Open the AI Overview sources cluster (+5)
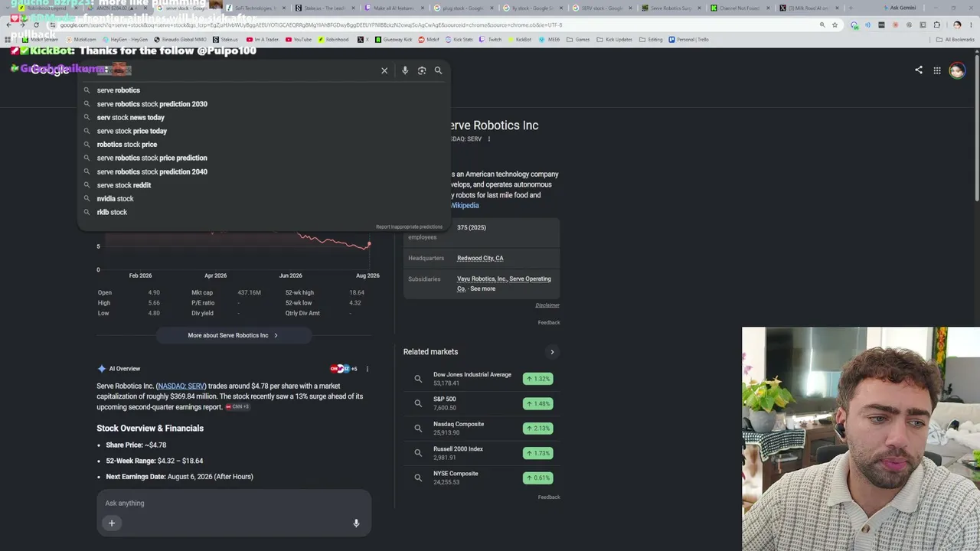 point(344,369)
